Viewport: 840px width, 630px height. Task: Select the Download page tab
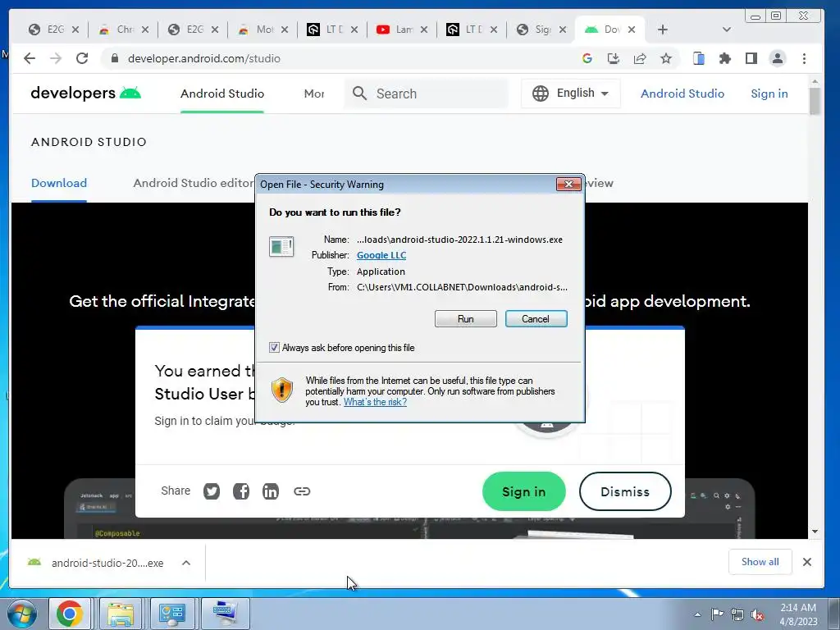(x=59, y=183)
